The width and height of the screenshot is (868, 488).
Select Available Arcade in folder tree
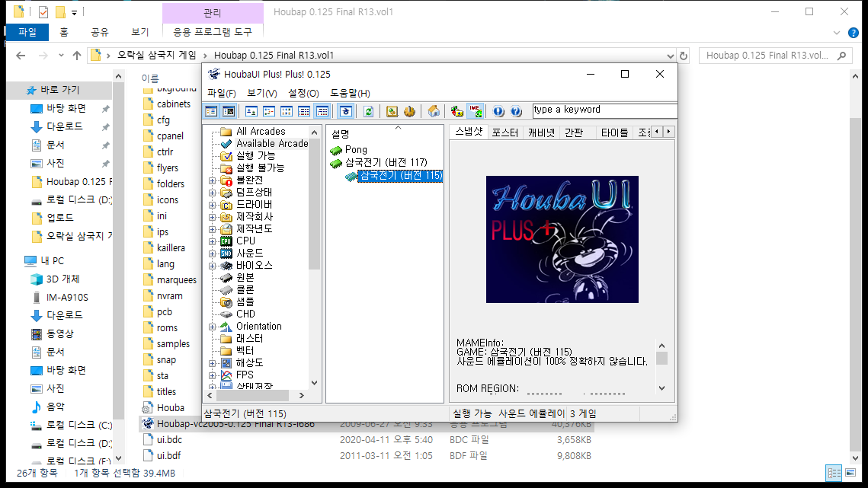click(x=272, y=143)
